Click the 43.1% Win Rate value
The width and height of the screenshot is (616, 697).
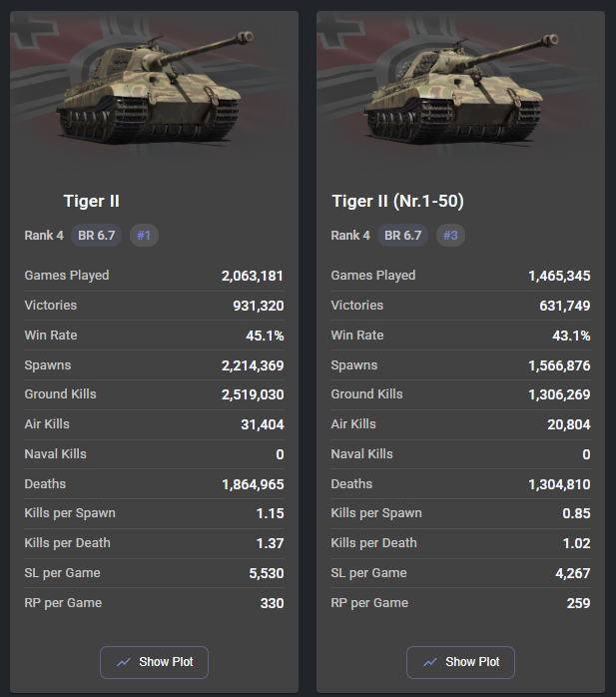click(571, 336)
